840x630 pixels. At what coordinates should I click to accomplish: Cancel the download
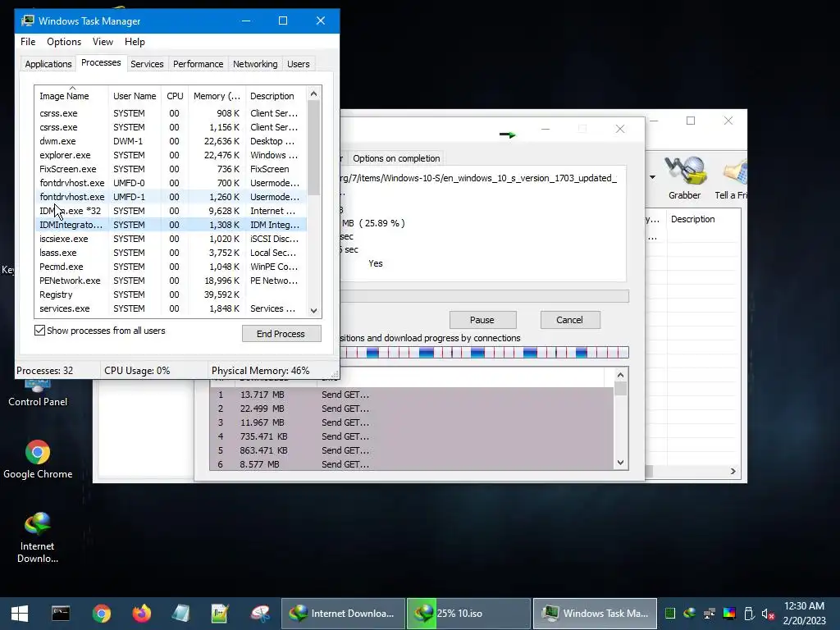569,320
